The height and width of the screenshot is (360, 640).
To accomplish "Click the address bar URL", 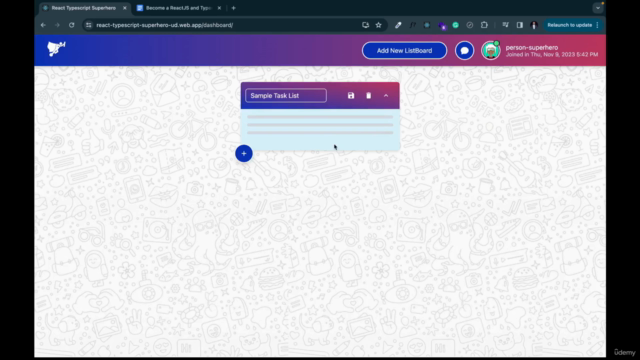I will click(x=164, y=25).
